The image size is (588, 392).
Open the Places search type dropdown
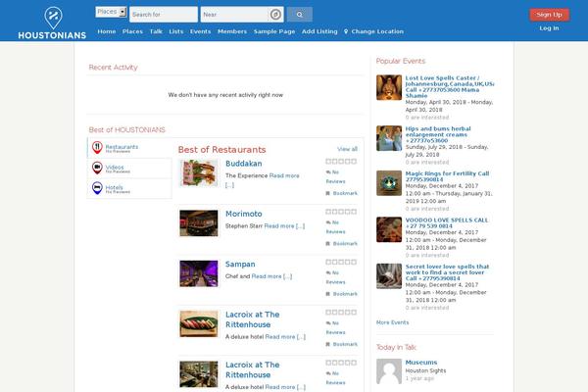point(111,12)
